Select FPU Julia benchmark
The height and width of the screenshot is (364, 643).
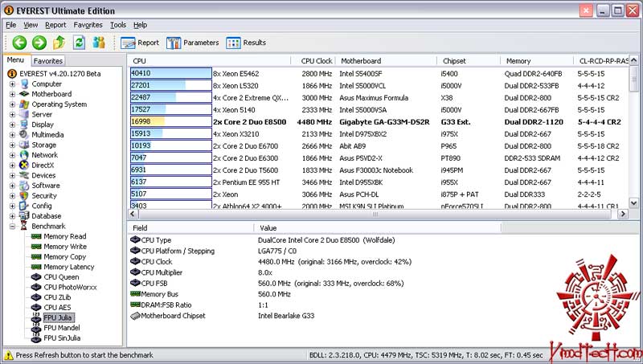[x=58, y=317]
